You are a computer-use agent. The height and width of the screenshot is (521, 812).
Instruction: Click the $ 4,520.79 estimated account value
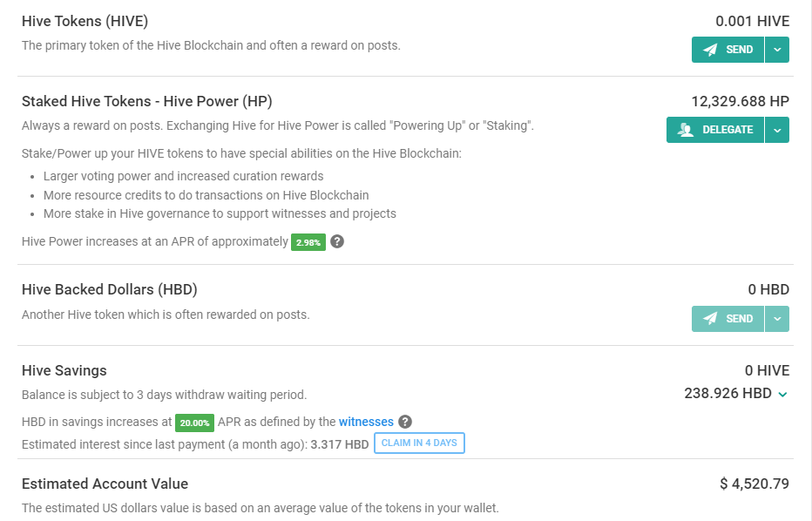[754, 484]
